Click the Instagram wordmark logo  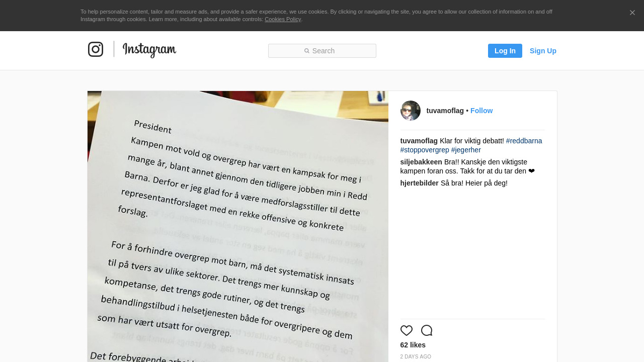click(149, 50)
